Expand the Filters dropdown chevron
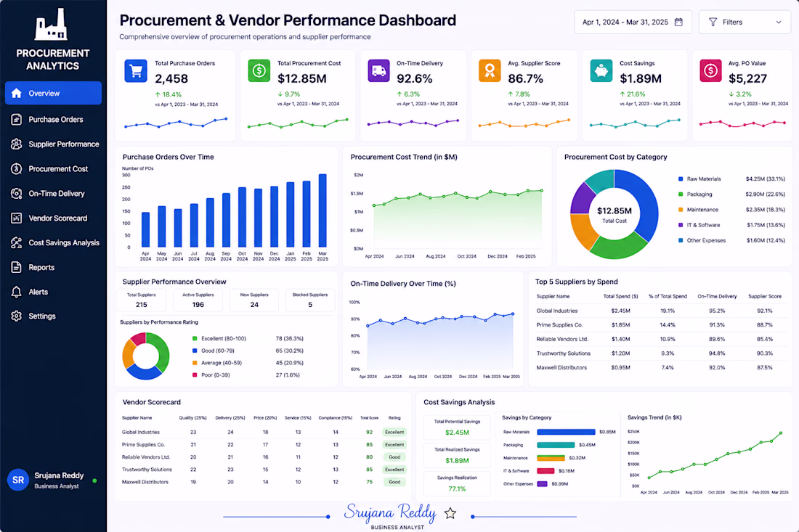799x532 pixels. pyautogui.click(x=779, y=22)
